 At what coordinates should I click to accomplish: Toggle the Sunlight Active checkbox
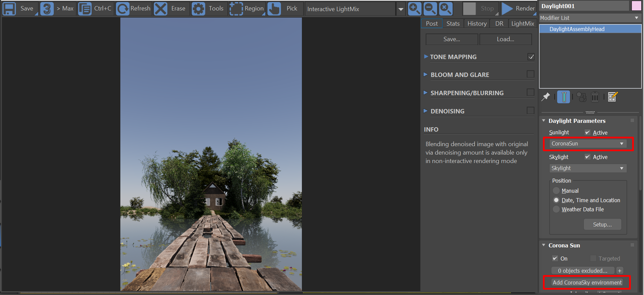(x=588, y=133)
